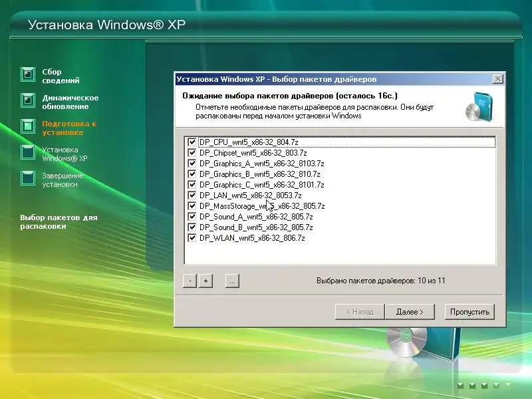Screen dimensions: 532x399
Task: Select the DP_WLAN_wnt5_x86-32_806.7z row text
Action: point(252,238)
